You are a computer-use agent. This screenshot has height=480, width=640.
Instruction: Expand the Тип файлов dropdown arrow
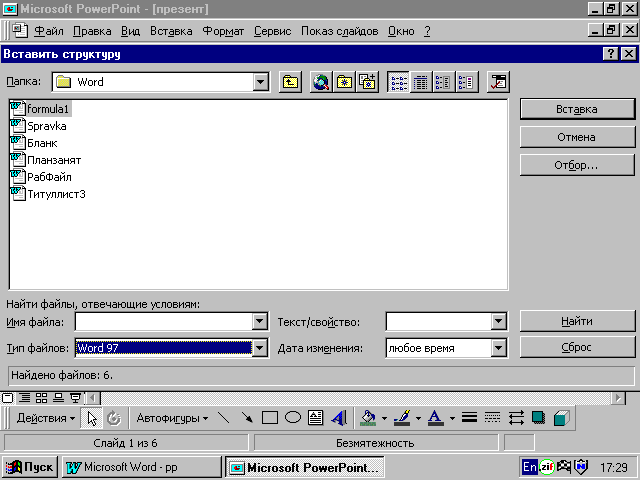260,348
